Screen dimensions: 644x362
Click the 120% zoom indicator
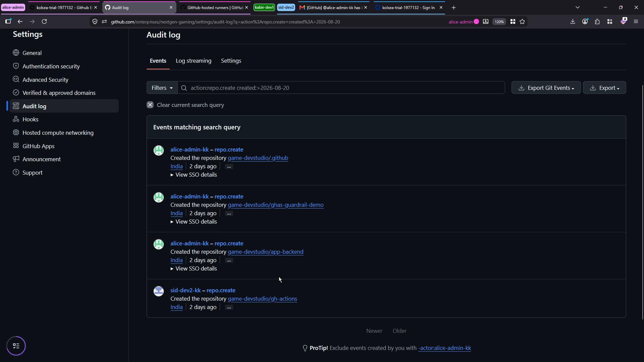(x=499, y=22)
